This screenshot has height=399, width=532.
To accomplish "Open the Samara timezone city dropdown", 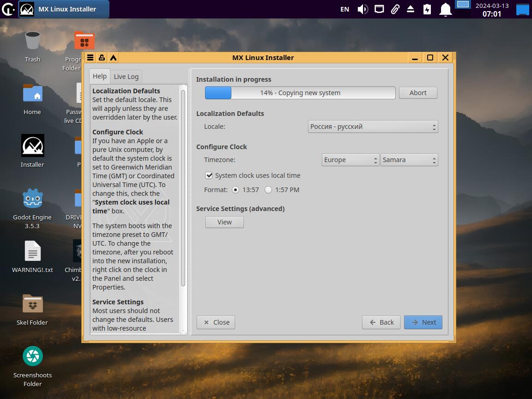I will (409, 160).
